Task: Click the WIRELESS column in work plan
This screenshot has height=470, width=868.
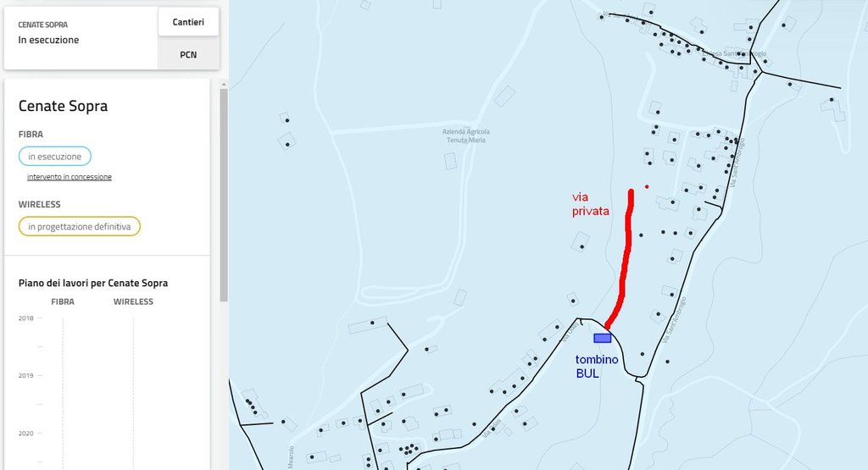Action: point(133,302)
